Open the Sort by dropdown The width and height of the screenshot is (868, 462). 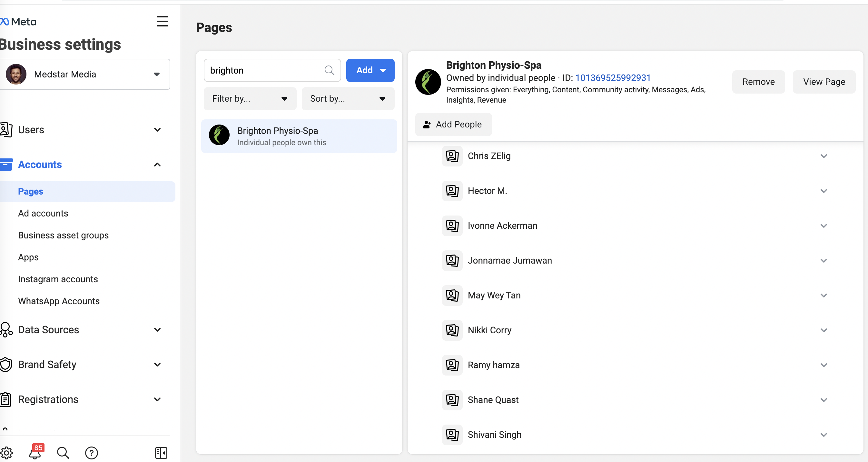pyautogui.click(x=348, y=98)
